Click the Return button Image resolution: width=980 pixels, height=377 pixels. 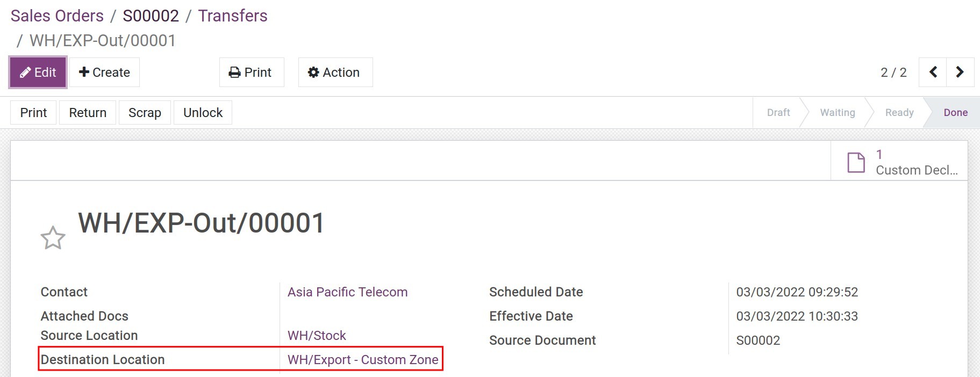click(88, 112)
